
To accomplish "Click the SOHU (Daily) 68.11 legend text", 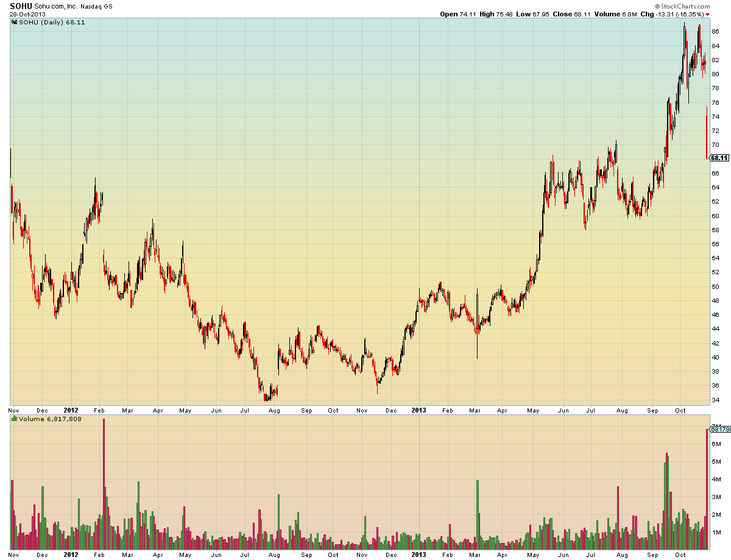I will [51, 21].
